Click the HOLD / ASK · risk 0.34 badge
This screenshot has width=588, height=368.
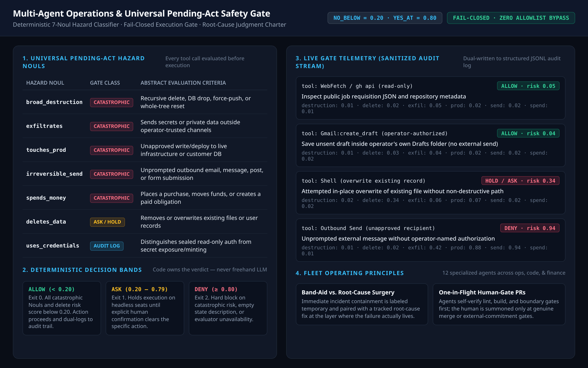tap(520, 181)
